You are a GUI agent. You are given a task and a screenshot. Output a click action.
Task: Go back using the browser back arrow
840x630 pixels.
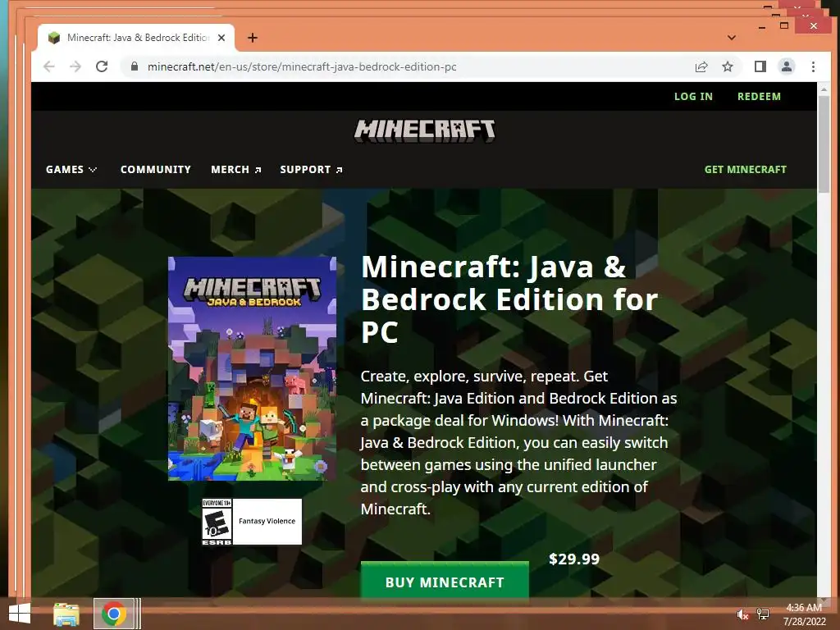(x=48, y=66)
